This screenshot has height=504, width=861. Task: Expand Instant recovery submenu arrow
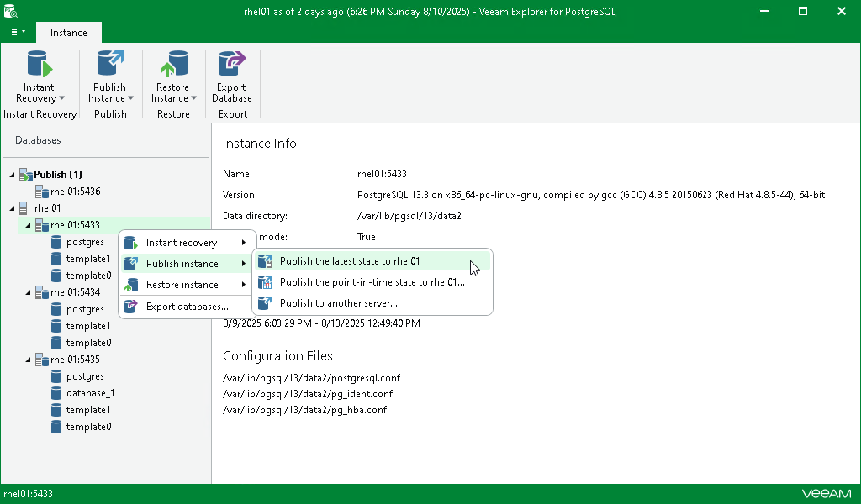[243, 243]
